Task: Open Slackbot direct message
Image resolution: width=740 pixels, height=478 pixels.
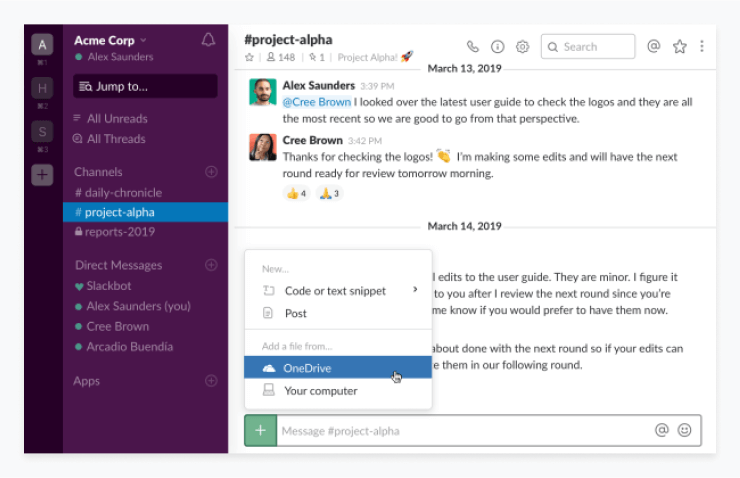Action: (103, 285)
